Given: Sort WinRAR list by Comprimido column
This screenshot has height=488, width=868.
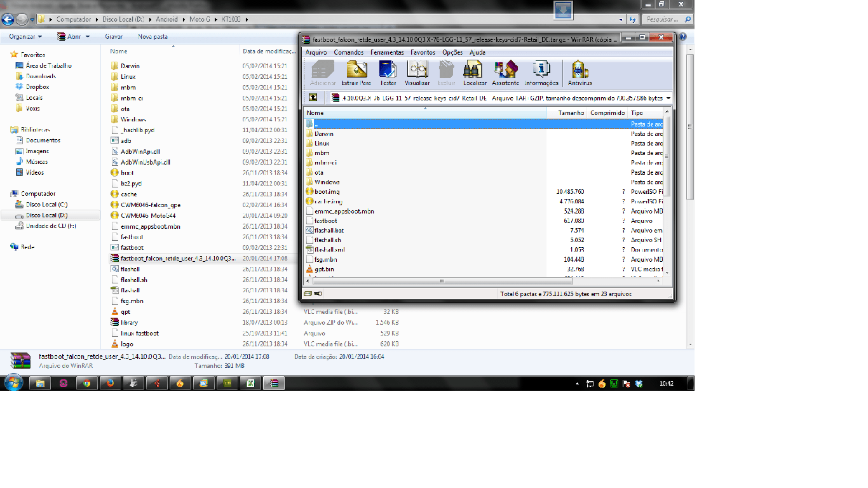Looking at the screenshot, I should pos(607,112).
